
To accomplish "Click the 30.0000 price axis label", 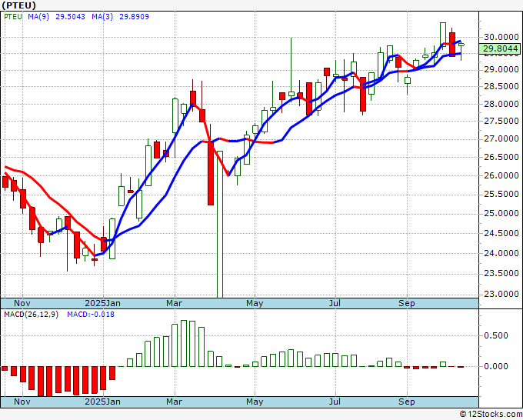I will click(501, 37).
